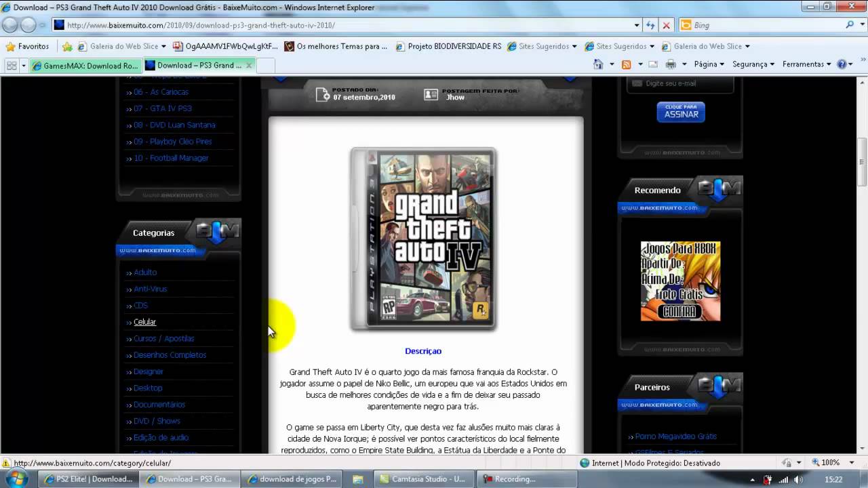
Task: Open a new blank tab
Action: (x=266, y=65)
